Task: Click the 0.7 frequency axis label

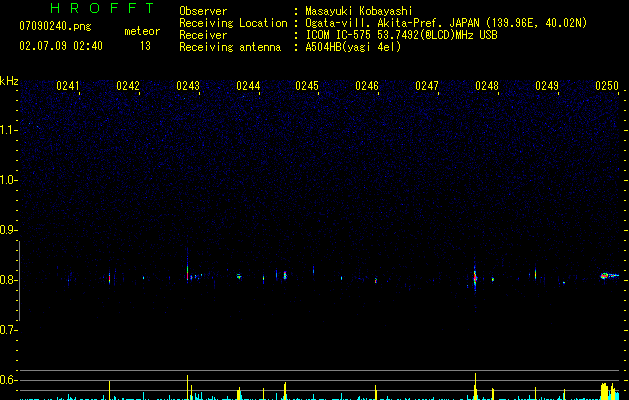Action: 8,330
